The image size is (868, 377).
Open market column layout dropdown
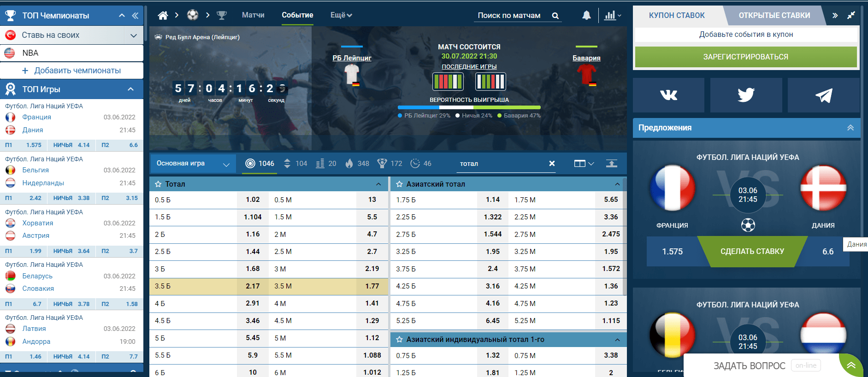click(584, 163)
